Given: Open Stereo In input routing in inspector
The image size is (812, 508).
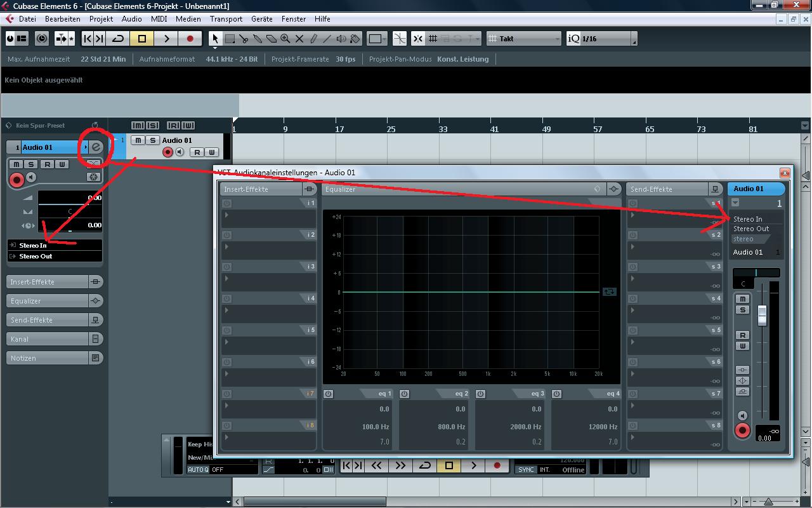Looking at the screenshot, I should (55, 245).
